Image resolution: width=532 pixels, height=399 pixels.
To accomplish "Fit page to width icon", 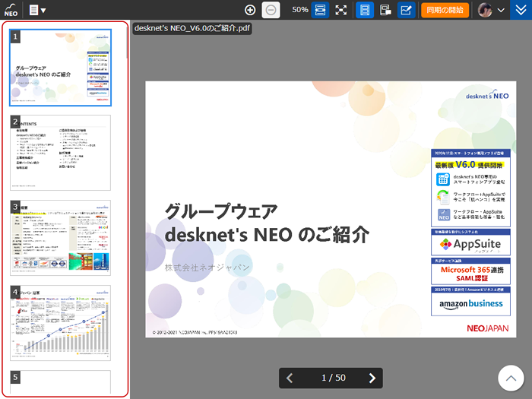I will tap(320, 10).
